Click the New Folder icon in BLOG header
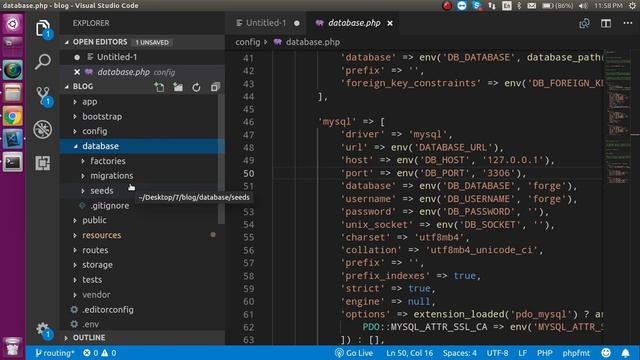The width and height of the screenshot is (640, 360). click(x=178, y=87)
